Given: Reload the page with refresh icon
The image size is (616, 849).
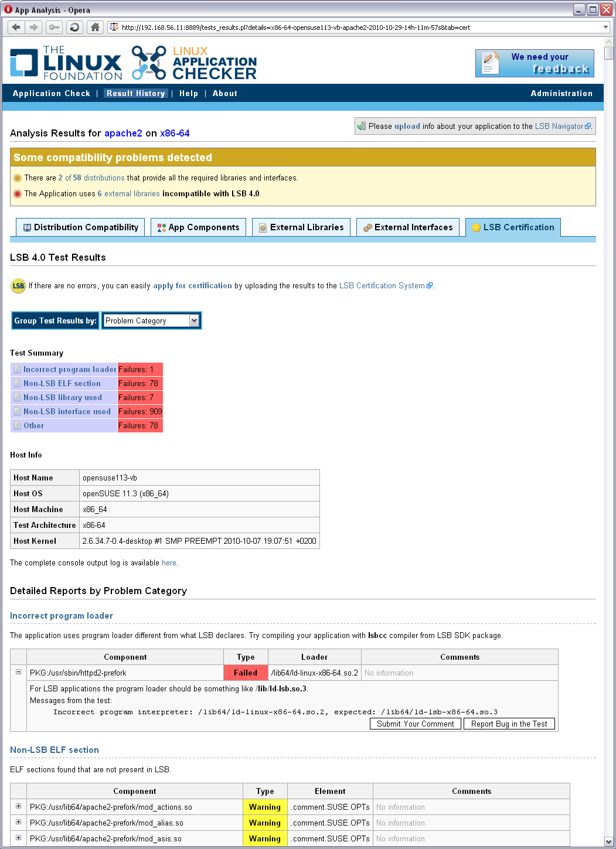Looking at the screenshot, I should (x=74, y=27).
